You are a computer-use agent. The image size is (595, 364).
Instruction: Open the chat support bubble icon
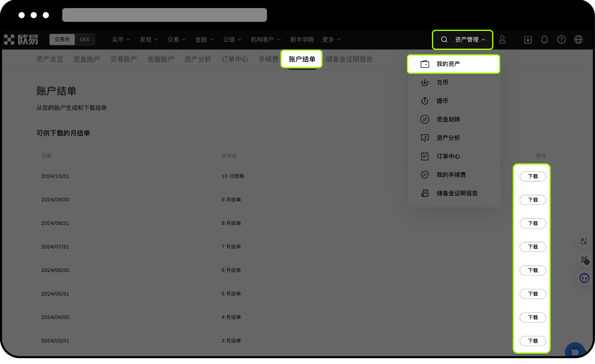[x=575, y=352]
